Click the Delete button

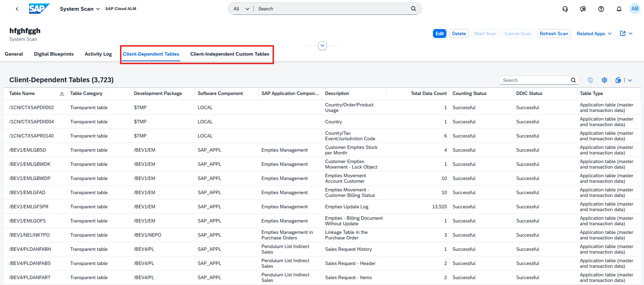coord(459,34)
